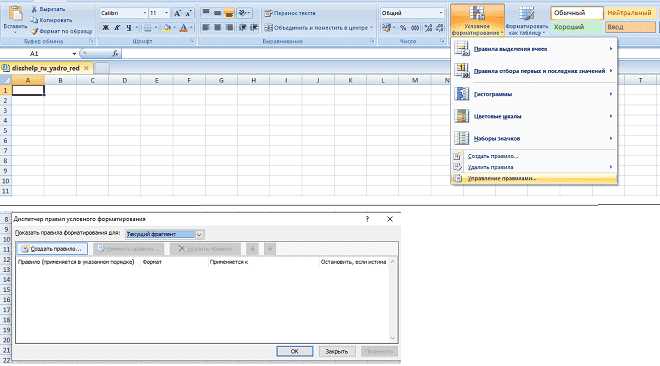This screenshot has width=660, height=366.
Task: Toggle bold (Ж) formatting
Action: click(106, 28)
